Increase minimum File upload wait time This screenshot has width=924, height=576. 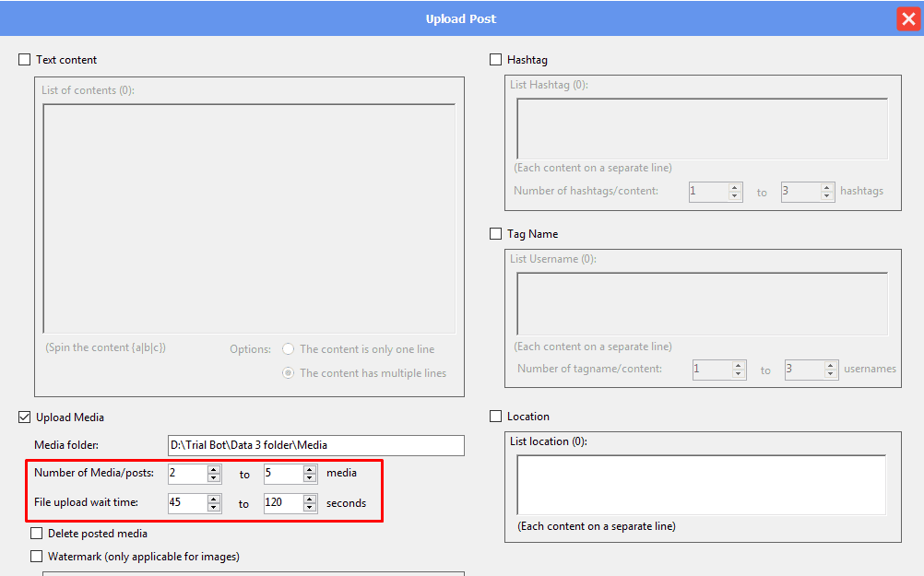[214, 499]
